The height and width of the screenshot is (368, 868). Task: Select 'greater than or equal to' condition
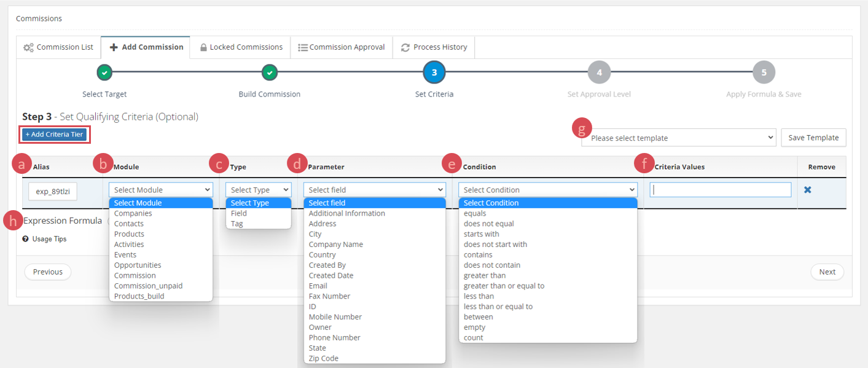click(x=504, y=286)
